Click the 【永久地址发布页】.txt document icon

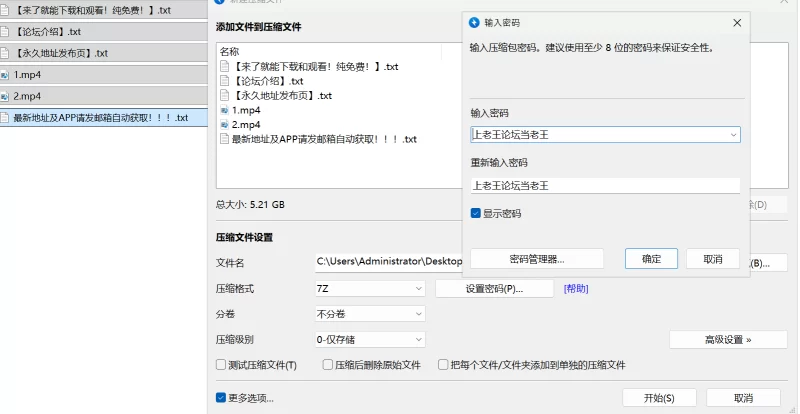225,96
